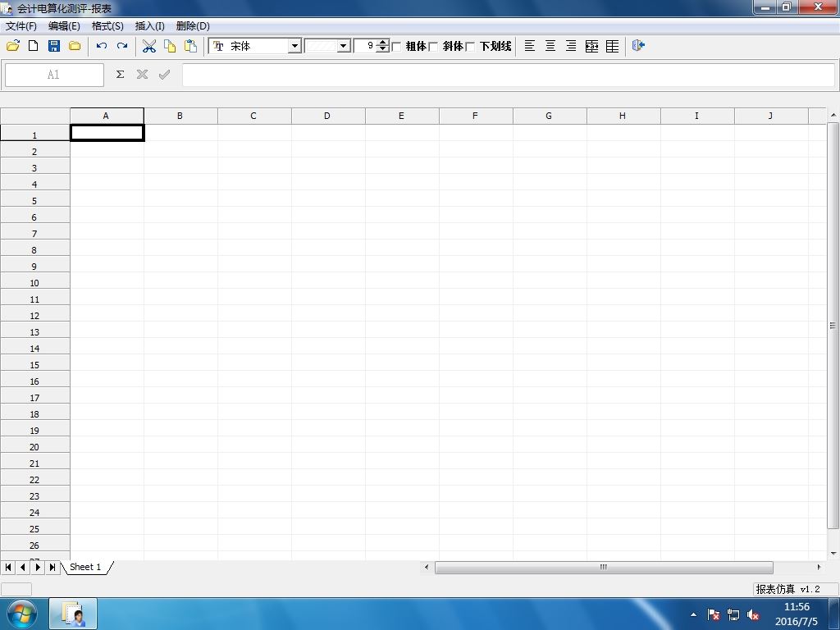Save the report with the floppy icon
Viewport: 840px width, 630px height.
tap(54, 46)
